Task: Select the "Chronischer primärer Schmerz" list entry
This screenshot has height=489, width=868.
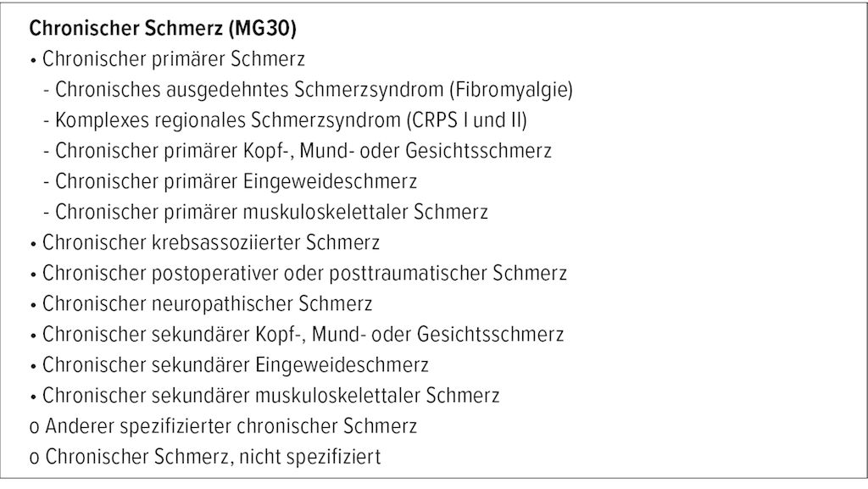Action: click(173, 59)
